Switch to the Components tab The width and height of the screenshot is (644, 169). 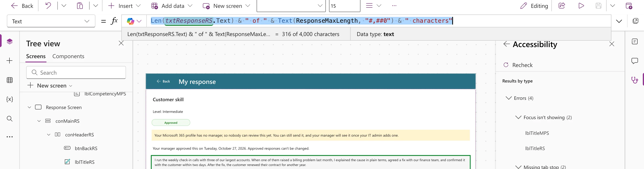[x=68, y=56]
